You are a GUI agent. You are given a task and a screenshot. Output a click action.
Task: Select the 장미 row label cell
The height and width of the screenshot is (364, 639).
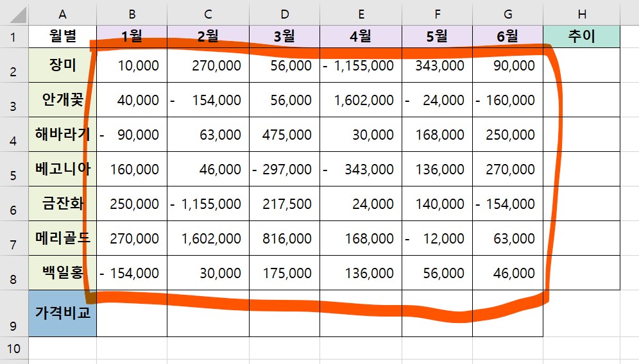(62, 65)
